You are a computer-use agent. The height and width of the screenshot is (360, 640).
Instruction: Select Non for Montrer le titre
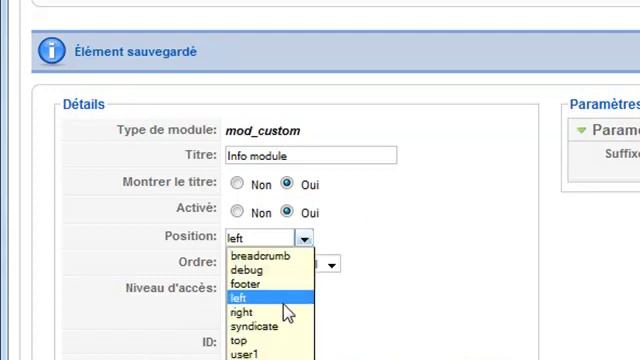point(237,183)
